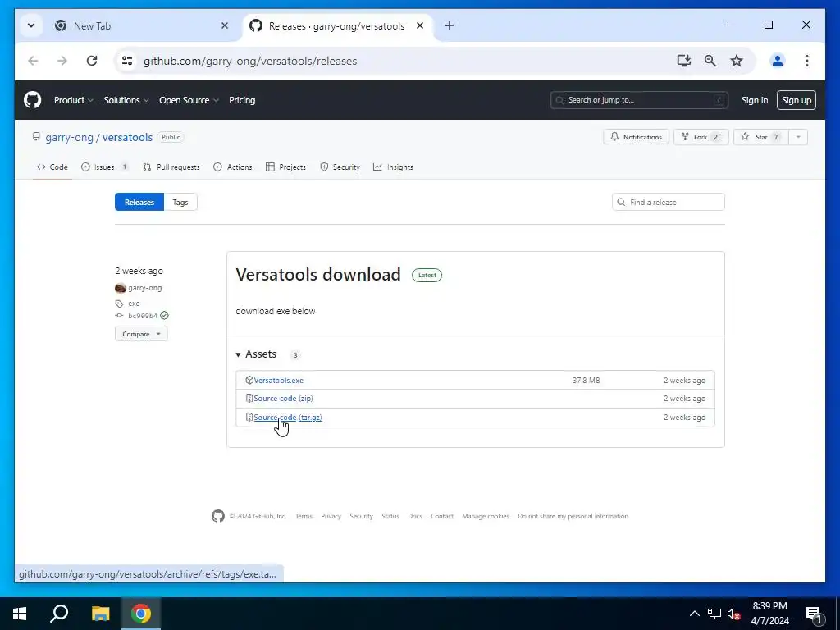Open the notification center icon
The image size is (840, 630).
[815, 614]
